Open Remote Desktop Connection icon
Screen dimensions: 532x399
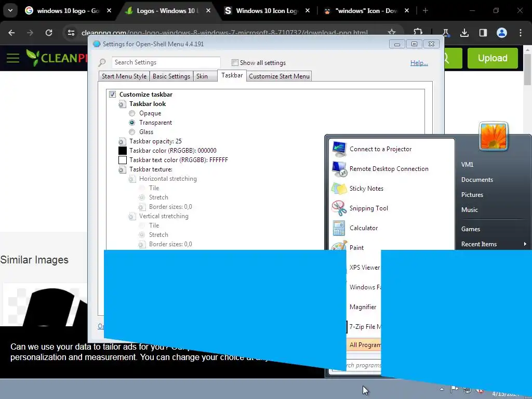click(339, 169)
